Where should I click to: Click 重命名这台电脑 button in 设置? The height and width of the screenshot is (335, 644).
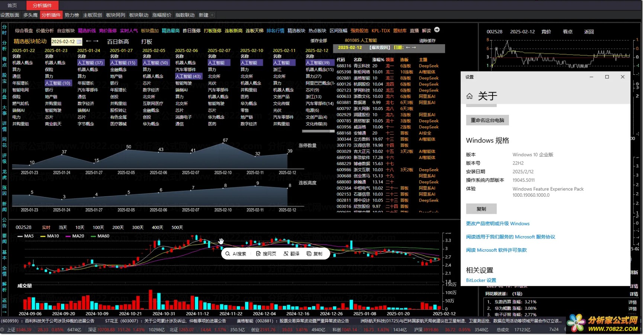(487, 120)
